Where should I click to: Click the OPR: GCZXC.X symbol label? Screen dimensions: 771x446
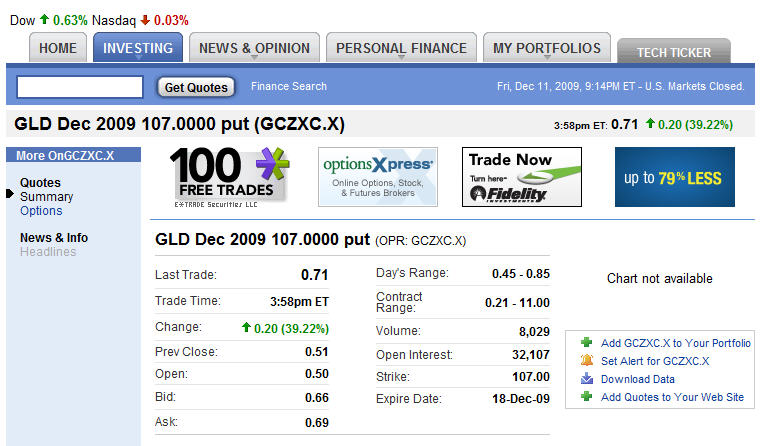tap(420, 241)
